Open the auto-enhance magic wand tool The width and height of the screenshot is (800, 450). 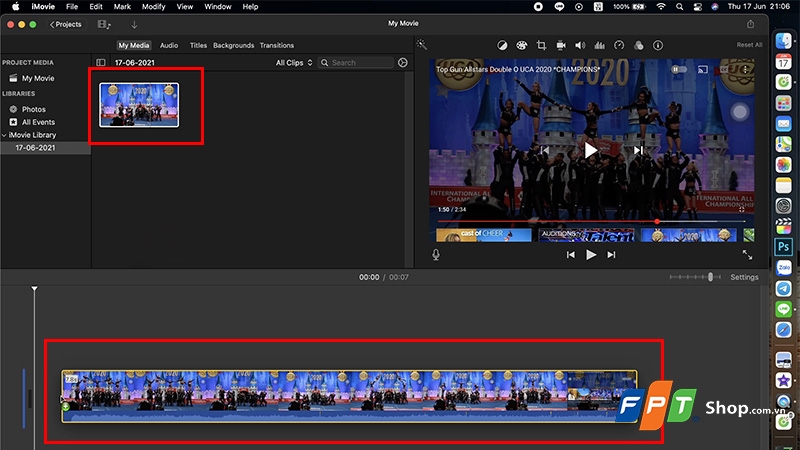[421, 44]
